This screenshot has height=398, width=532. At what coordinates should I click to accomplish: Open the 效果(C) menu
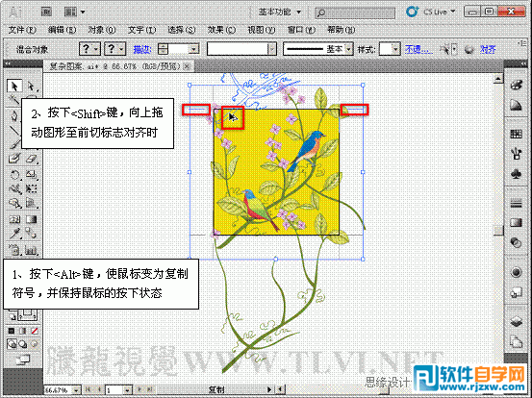click(221, 30)
